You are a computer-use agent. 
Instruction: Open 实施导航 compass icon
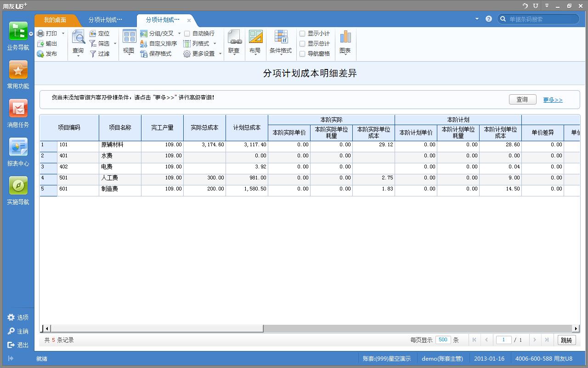(x=18, y=186)
